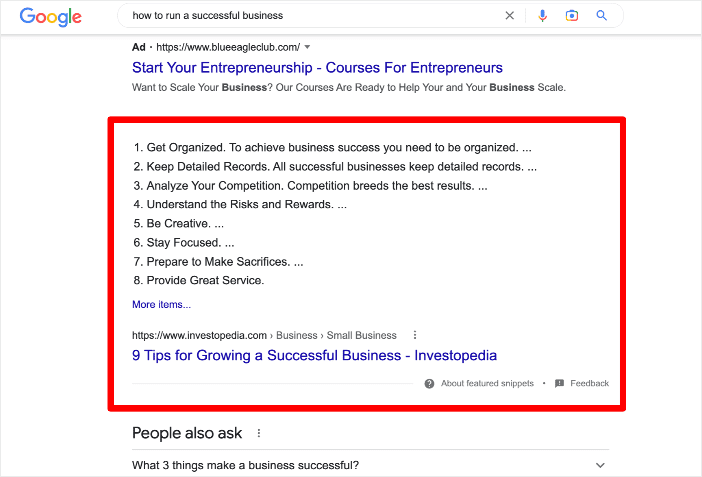This screenshot has width=702, height=477.
Task: Click the expand chevron on first question
Action: pyautogui.click(x=600, y=465)
